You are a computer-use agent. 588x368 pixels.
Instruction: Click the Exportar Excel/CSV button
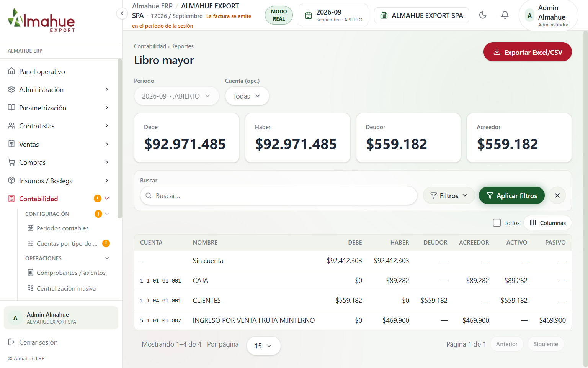pyautogui.click(x=528, y=52)
